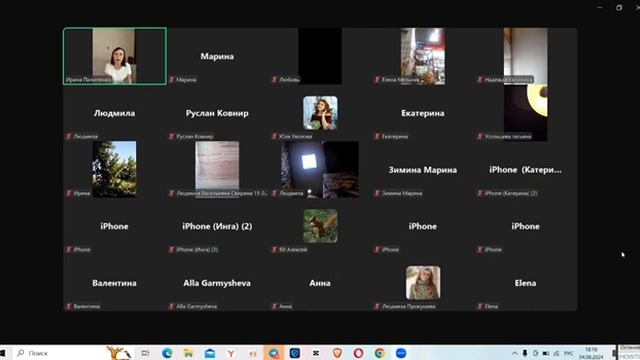Open Brave browser from the taskbar
This screenshot has height=360, width=640.
[x=337, y=353]
